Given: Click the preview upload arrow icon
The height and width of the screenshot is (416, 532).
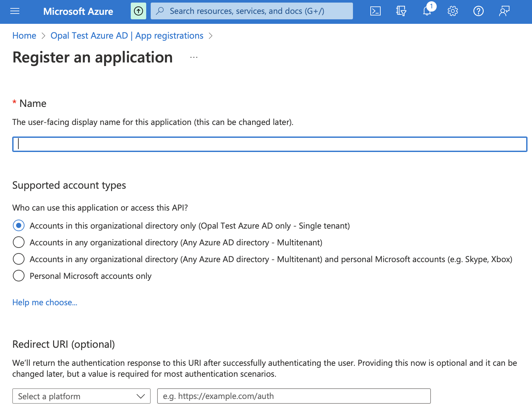Looking at the screenshot, I should (138, 11).
